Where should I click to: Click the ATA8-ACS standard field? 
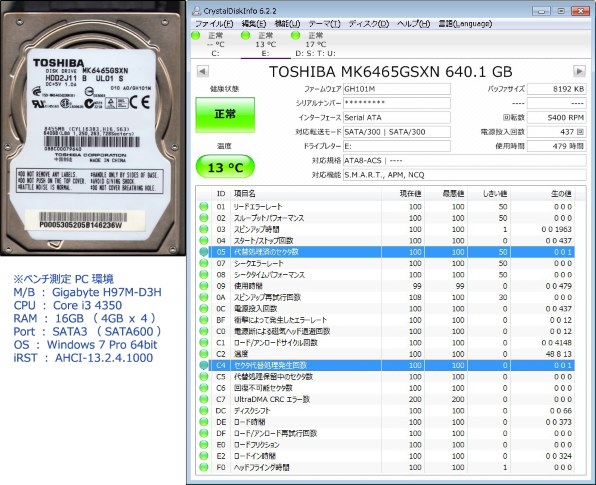[x=464, y=160]
